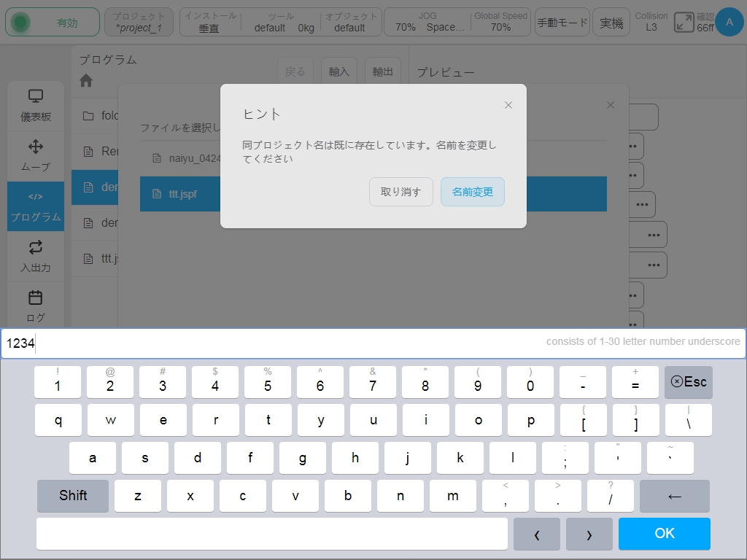Open the プロジェクト project_1 selector
The image size is (747, 560).
(139, 23)
